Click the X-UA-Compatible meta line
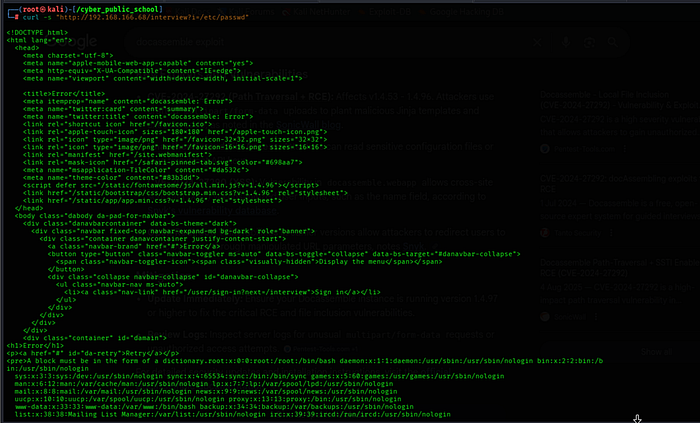This screenshot has width=700, height=423. (132, 70)
